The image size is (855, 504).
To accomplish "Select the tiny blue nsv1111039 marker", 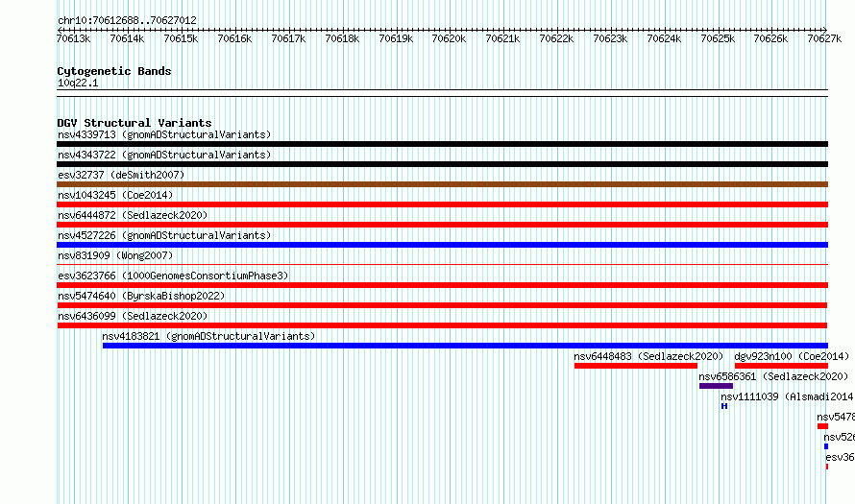I will click(724, 406).
